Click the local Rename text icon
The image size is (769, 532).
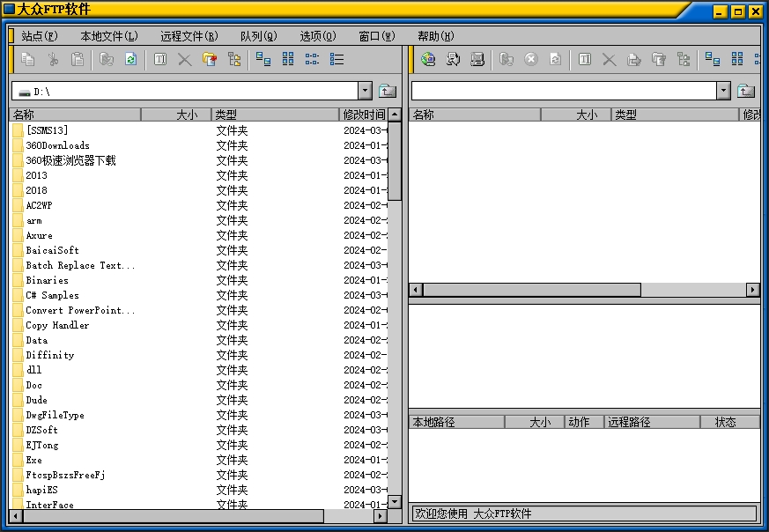coord(160,60)
